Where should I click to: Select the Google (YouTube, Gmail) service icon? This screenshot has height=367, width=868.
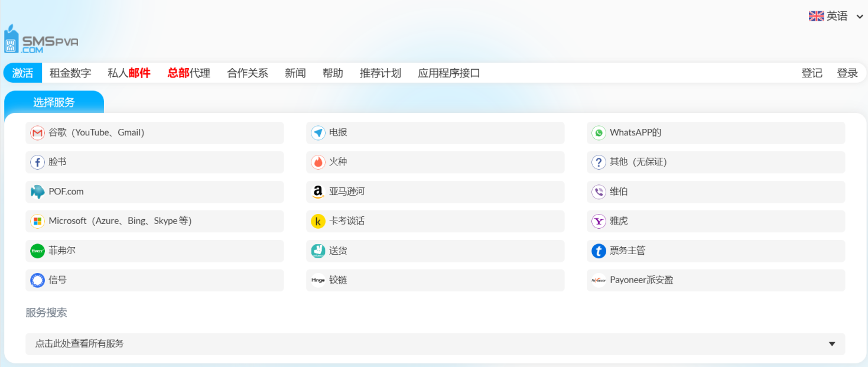coord(37,132)
